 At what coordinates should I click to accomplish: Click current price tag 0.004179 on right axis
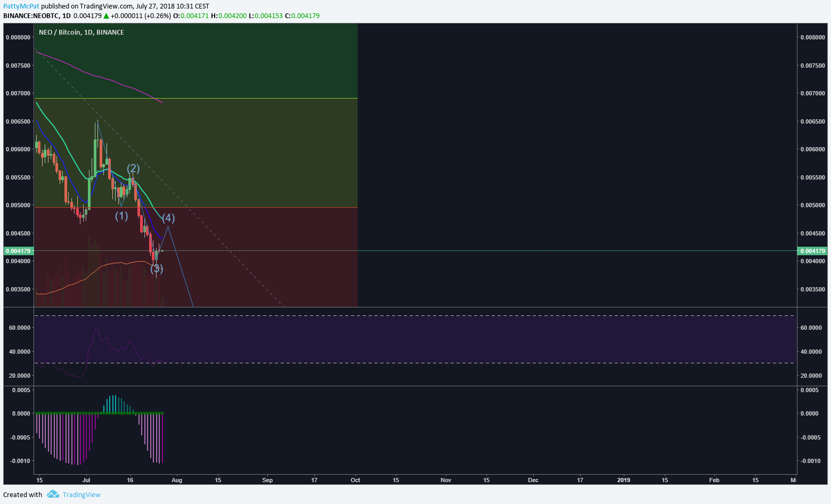[x=812, y=251]
